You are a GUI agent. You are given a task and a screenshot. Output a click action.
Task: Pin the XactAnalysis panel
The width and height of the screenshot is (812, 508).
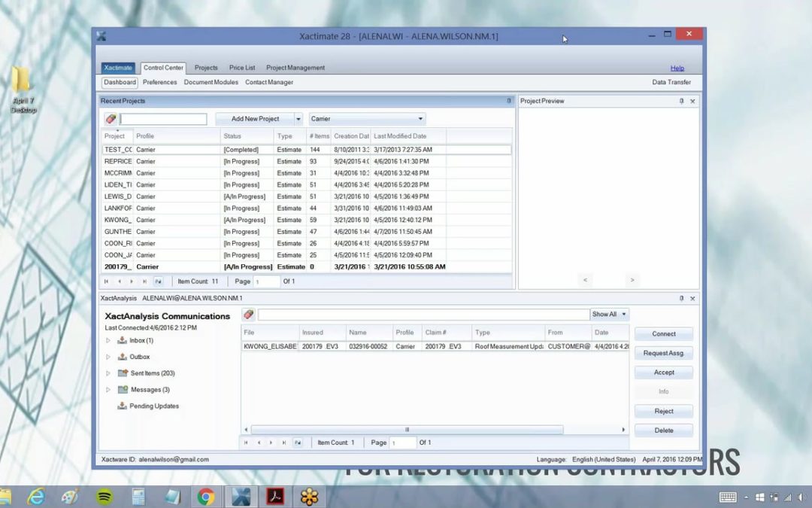tap(681, 298)
